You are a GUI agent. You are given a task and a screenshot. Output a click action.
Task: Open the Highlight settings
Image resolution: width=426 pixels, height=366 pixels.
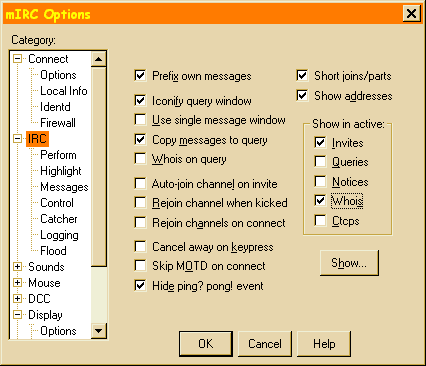(61, 171)
